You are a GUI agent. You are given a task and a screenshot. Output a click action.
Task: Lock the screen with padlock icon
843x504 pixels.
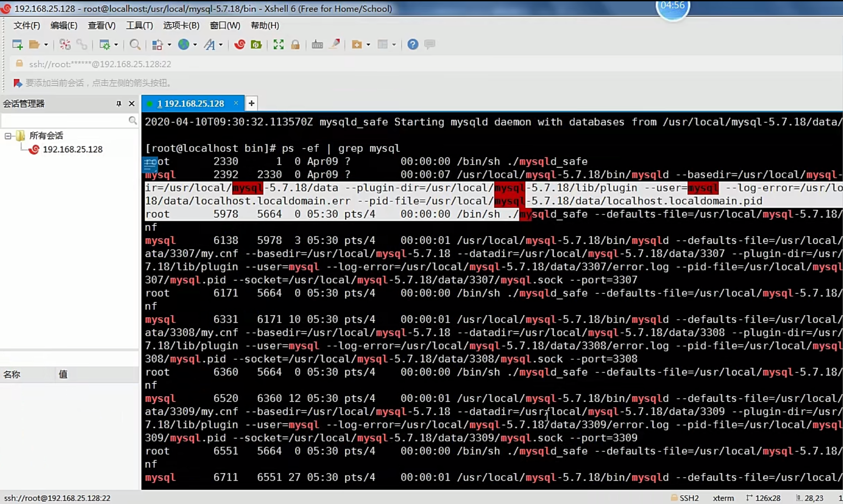coord(295,44)
